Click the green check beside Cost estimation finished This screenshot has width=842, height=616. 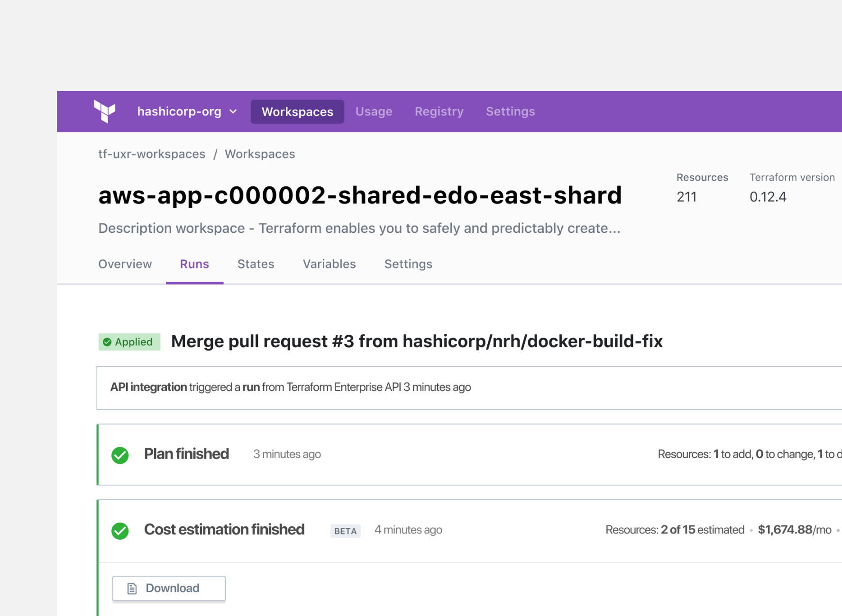click(120, 531)
